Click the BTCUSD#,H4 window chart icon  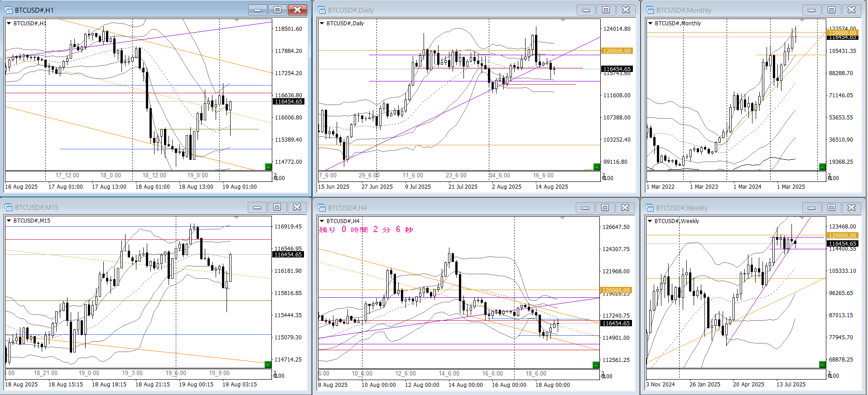pos(322,208)
